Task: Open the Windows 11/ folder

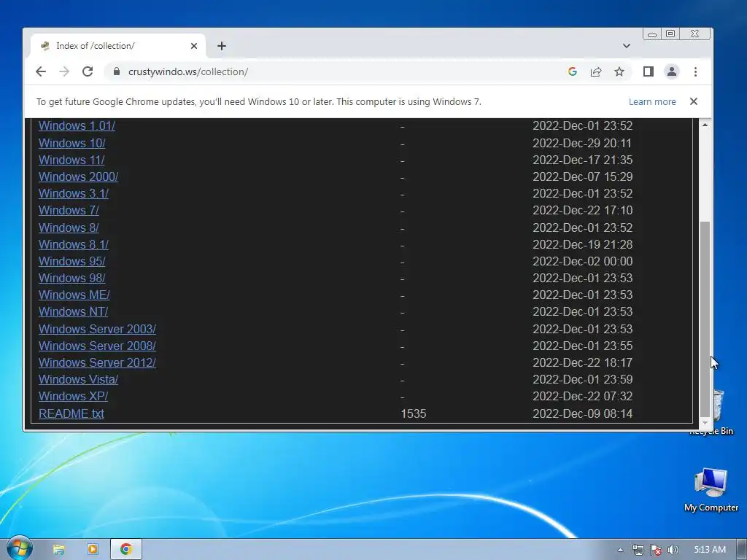Action: point(71,160)
